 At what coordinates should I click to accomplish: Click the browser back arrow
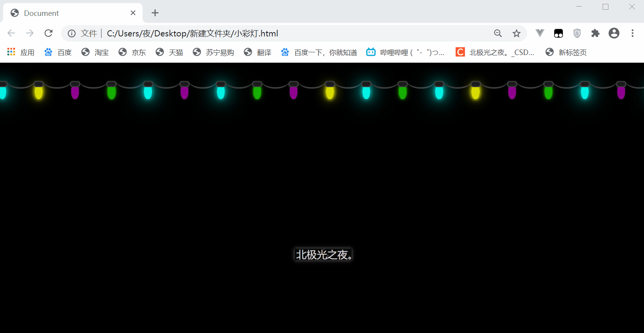[x=11, y=33]
